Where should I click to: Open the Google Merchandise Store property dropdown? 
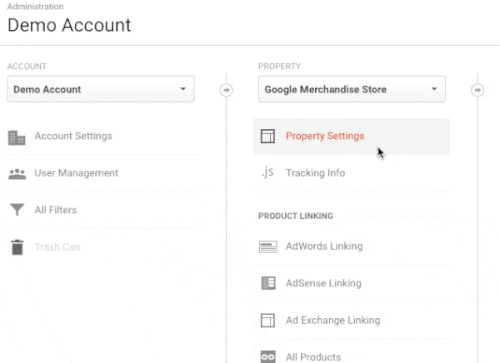point(352,89)
